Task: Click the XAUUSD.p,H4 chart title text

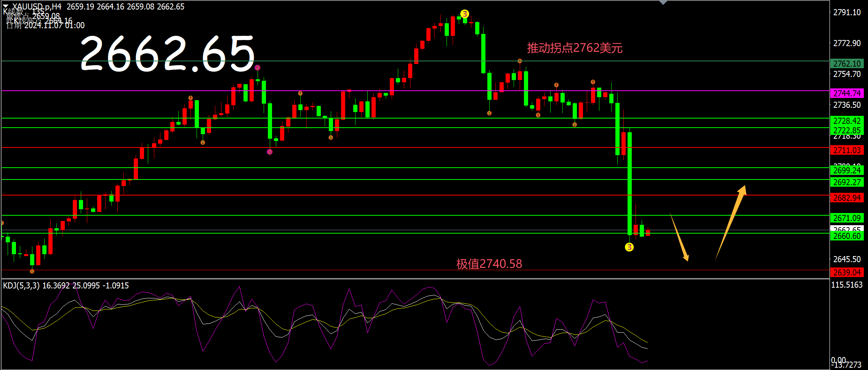Action: pos(37,6)
